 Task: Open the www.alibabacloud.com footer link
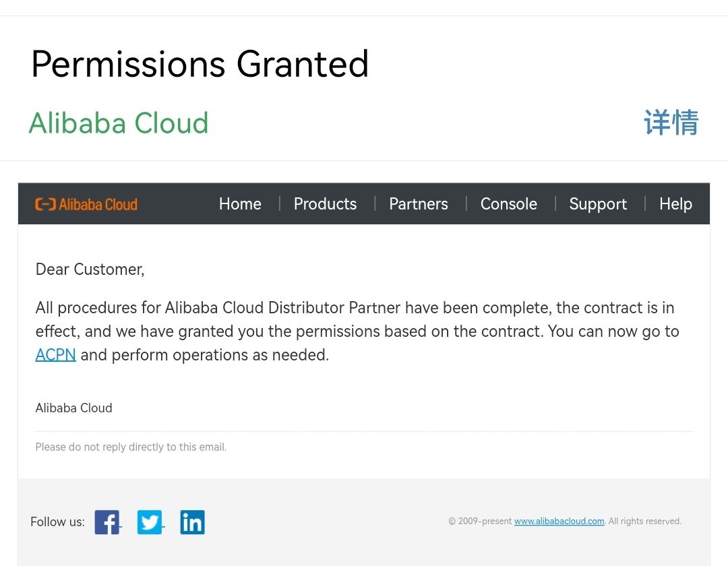[559, 521]
